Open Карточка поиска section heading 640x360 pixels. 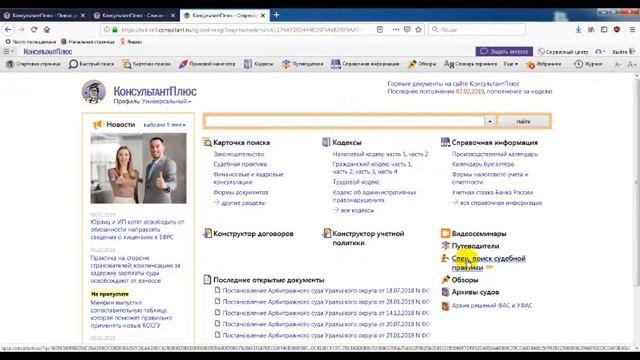pos(242,142)
